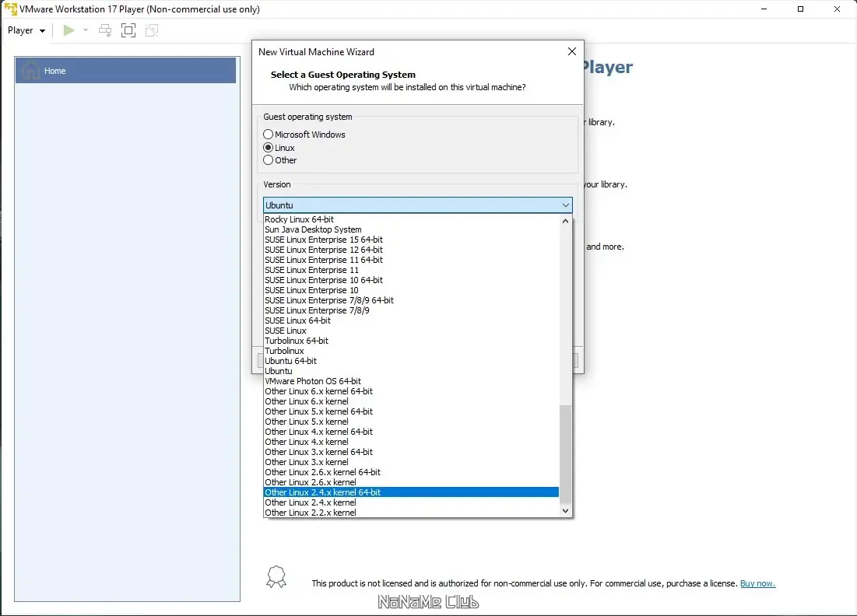Choose Rocky Linux 64-bit from list
Image resolution: width=857 pixels, height=616 pixels.
(x=412, y=219)
